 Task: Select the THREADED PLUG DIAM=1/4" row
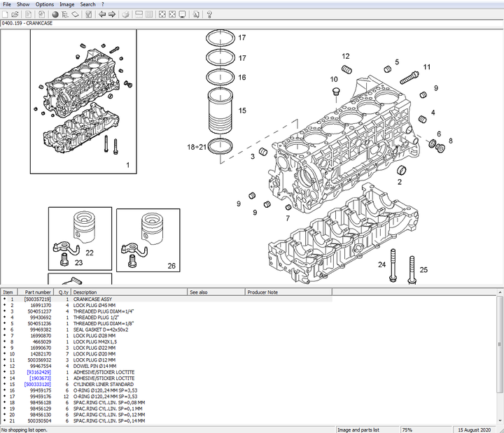[x=167, y=311]
